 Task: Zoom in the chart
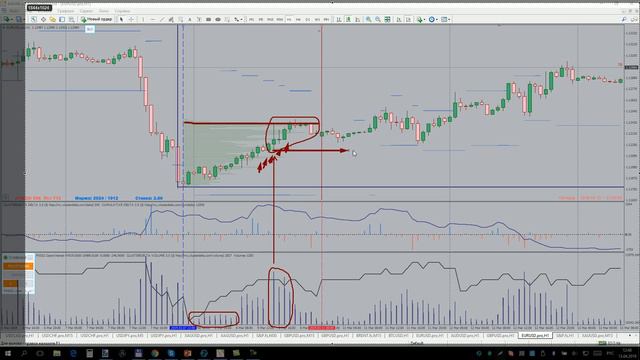point(369,19)
